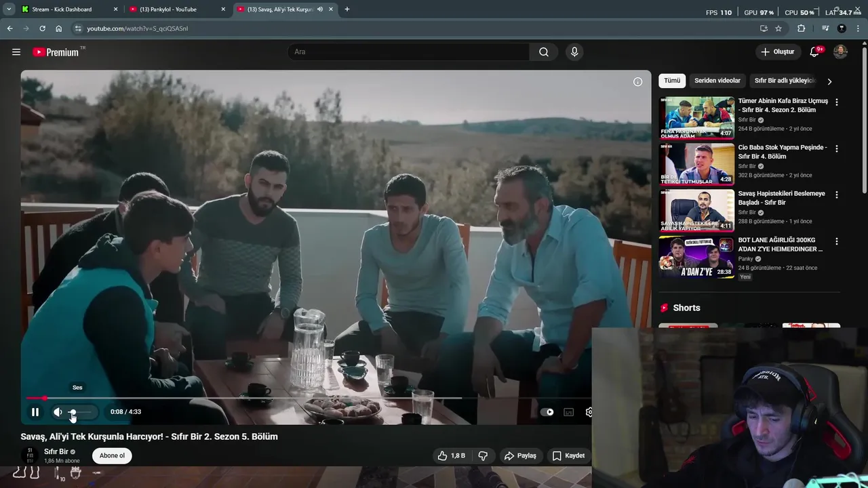Open Tümer Abinin Kafa Biraz Uçmuş thumbnail

click(x=696, y=118)
